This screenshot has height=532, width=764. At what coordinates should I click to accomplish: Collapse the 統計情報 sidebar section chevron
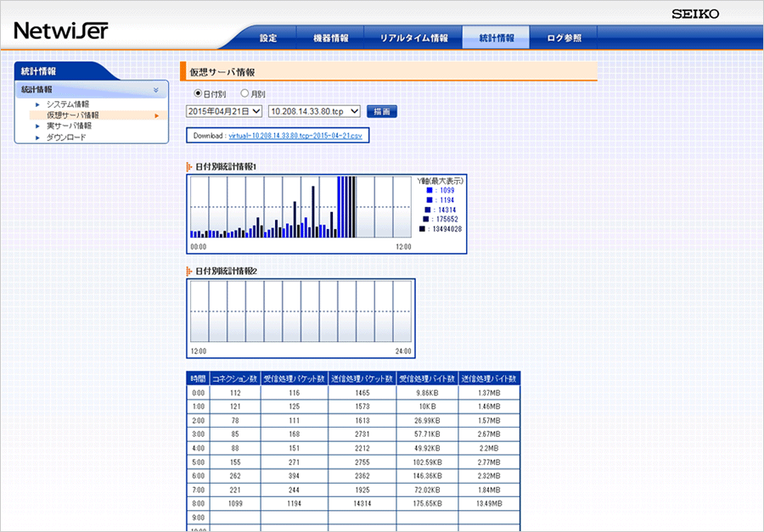(155, 90)
